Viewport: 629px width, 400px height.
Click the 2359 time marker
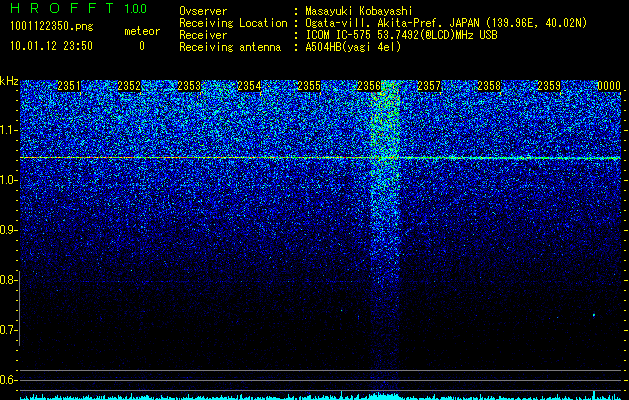tap(549, 86)
